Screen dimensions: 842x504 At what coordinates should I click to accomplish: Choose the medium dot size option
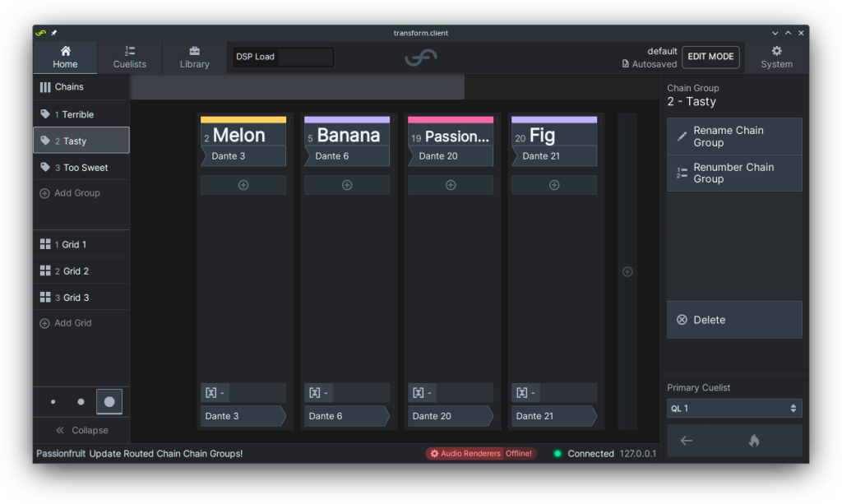(81, 402)
